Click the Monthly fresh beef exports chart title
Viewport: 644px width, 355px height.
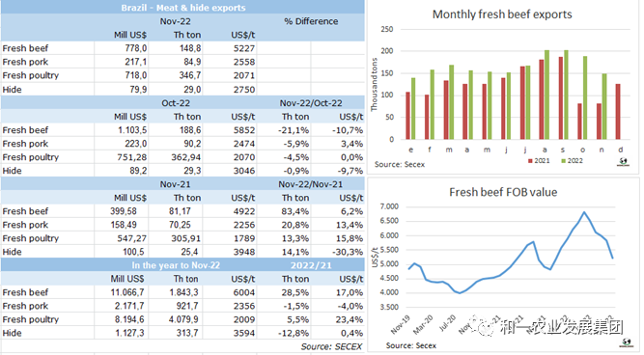[x=502, y=14]
